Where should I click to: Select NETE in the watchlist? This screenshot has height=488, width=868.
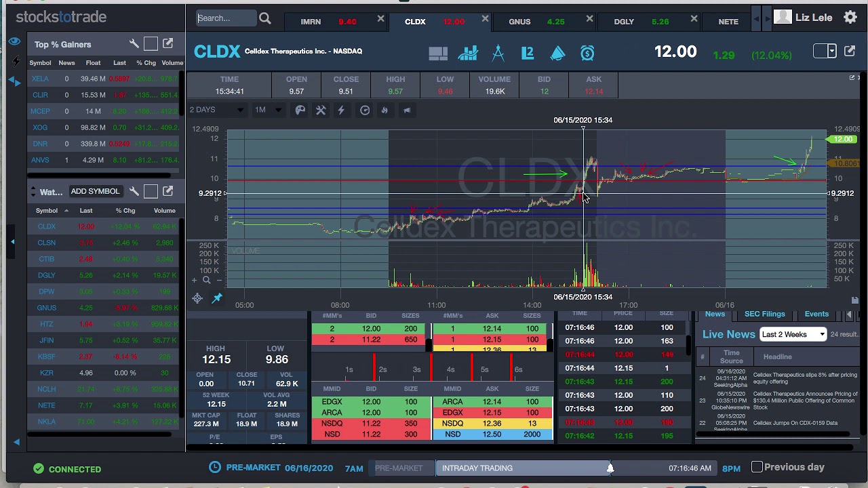pyautogui.click(x=47, y=405)
